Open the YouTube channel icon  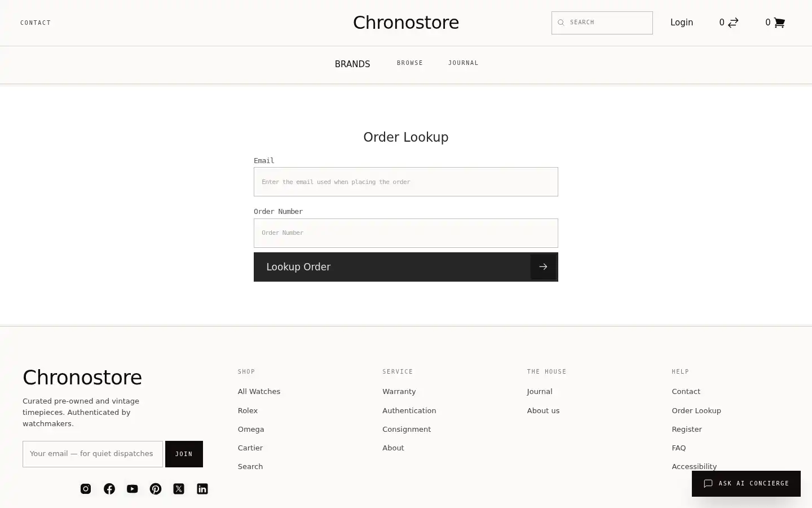(x=133, y=489)
